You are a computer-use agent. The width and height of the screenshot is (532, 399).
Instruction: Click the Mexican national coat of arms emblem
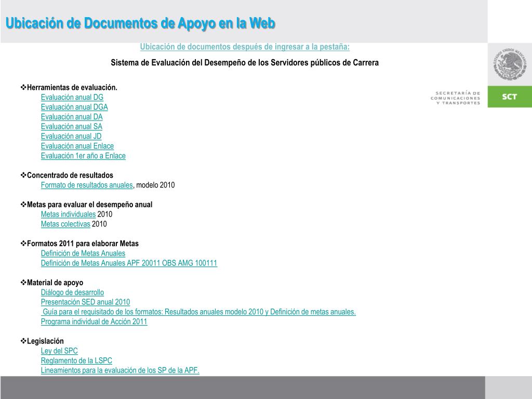[x=510, y=64]
